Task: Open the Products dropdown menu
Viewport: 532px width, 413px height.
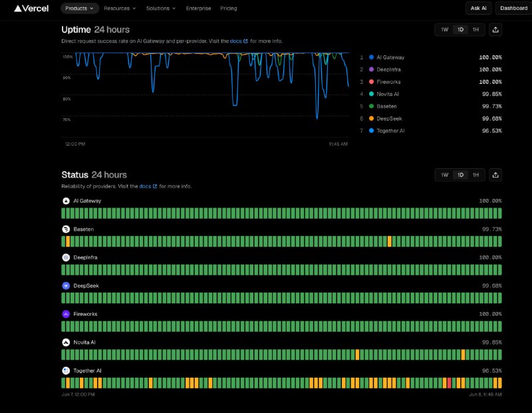Action: tap(80, 8)
